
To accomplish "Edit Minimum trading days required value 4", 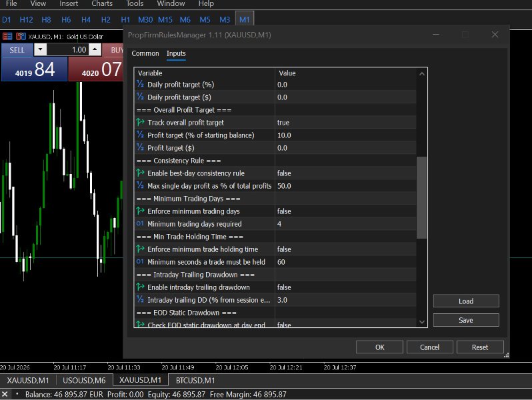I will (346, 224).
